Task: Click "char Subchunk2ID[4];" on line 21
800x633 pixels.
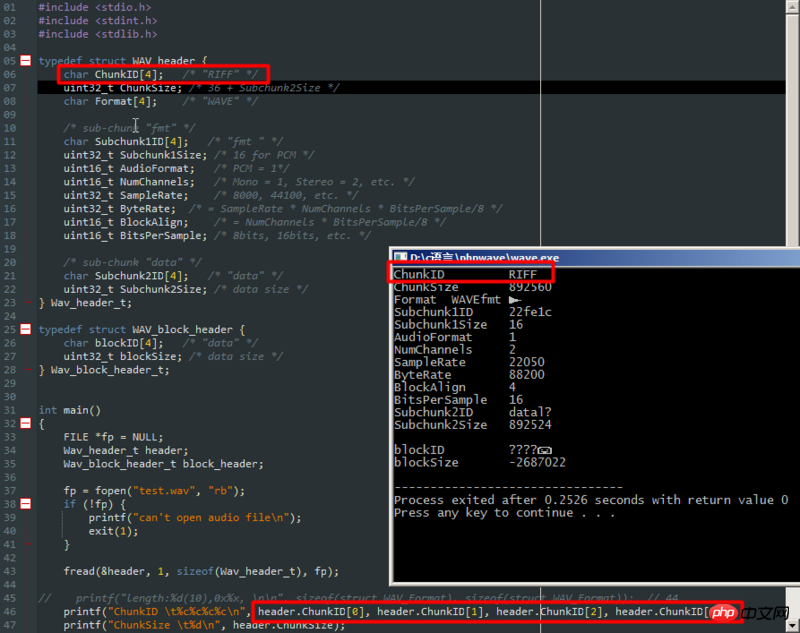Action: [x=126, y=276]
